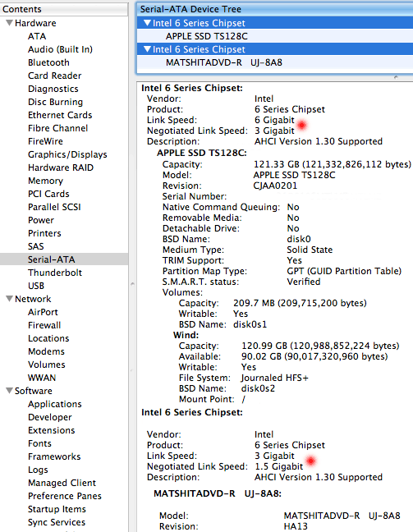Image resolution: width=413 pixels, height=532 pixels.
Task: Select Card Reader in sidebar
Action: 55,76
